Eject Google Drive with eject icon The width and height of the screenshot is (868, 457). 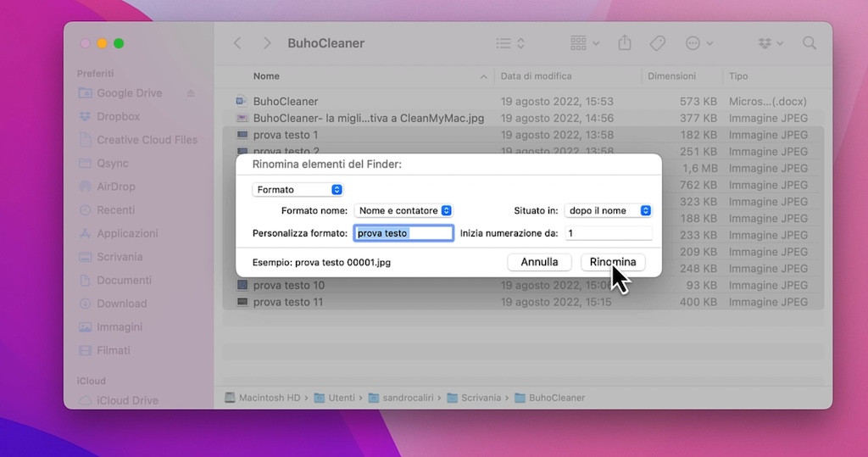point(191,93)
